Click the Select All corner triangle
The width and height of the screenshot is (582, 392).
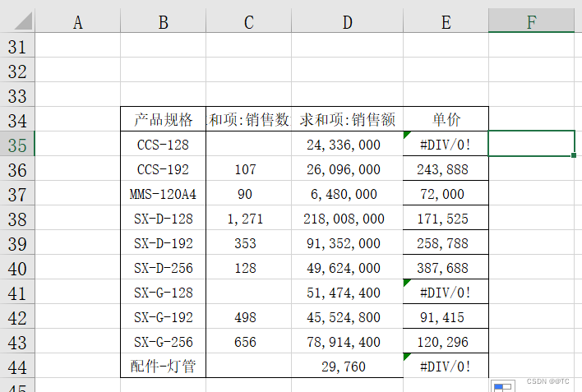point(23,21)
